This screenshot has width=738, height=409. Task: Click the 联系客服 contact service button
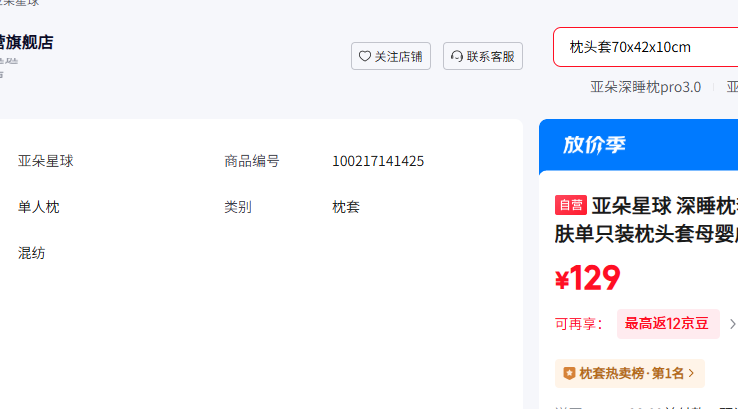pyautogui.click(x=482, y=56)
